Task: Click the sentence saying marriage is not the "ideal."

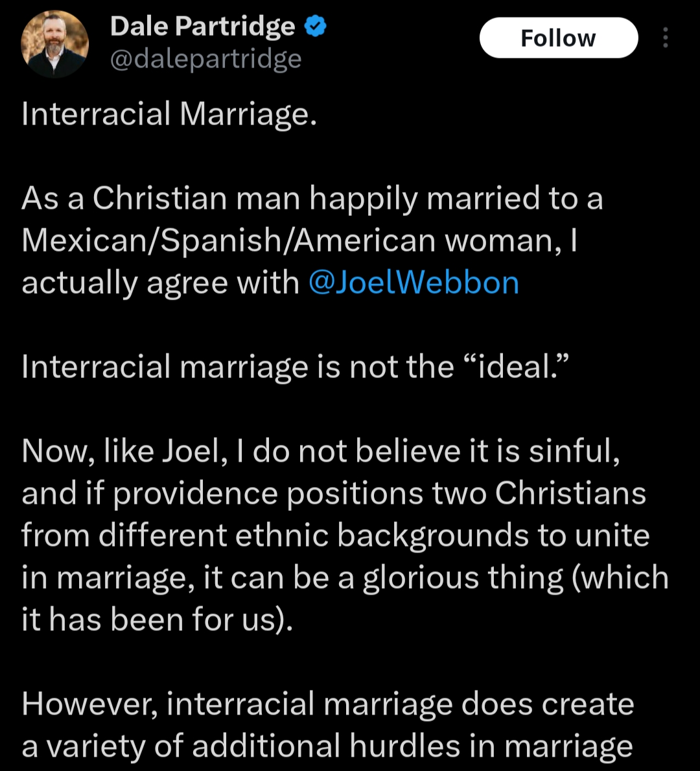Action: (x=295, y=367)
